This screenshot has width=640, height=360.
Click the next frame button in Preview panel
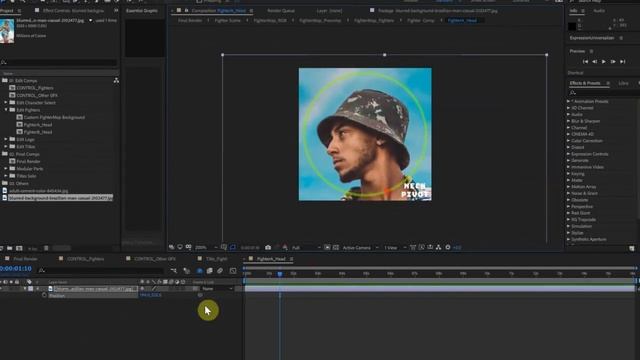pos(613,62)
